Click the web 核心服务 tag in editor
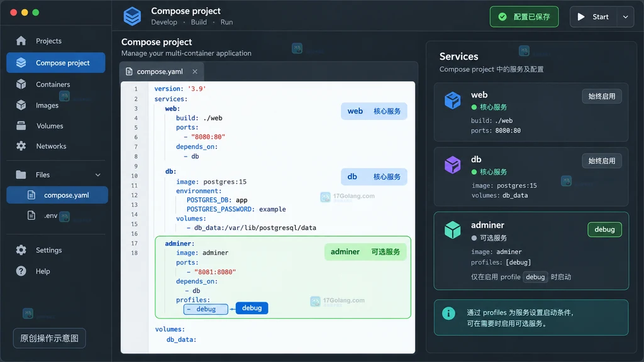644x362 pixels. (374, 111)
